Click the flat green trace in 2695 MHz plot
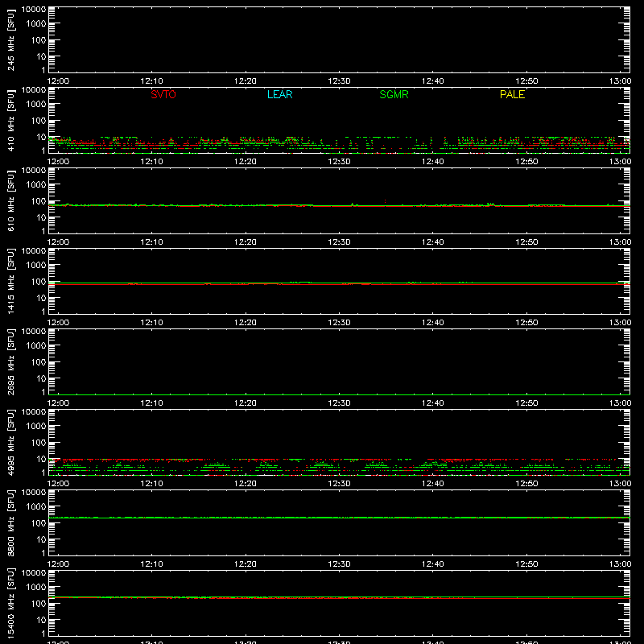Screen dimensions: 644x644 pos(339,394)
